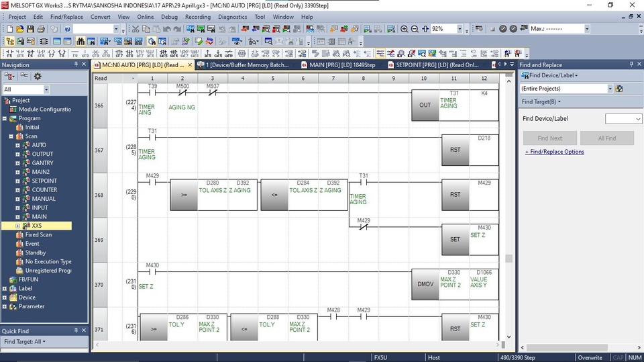The height and width of the screenshot is (362, 644).
Task: Select the COUNTER program in tree
Action: 44,190
